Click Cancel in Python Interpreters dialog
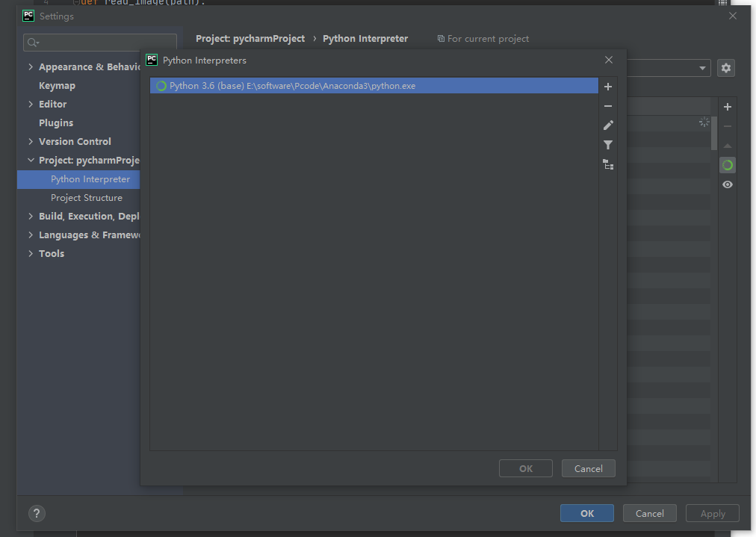 [588, 468]
